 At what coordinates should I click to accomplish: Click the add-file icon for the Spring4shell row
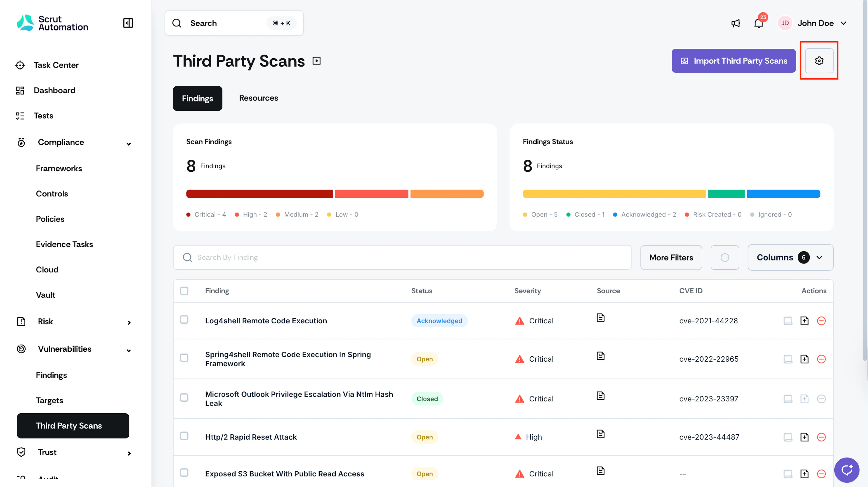tap(804, 359)
